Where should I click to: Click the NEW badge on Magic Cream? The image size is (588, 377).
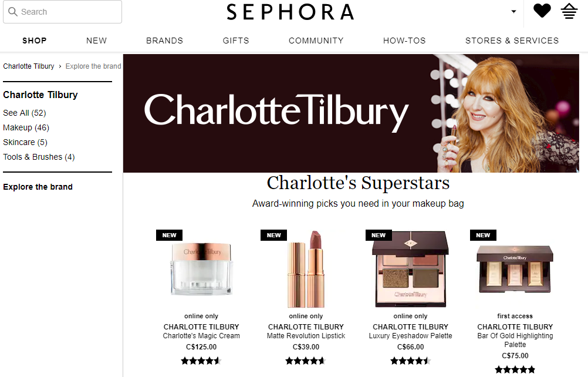tap(169, 235)
